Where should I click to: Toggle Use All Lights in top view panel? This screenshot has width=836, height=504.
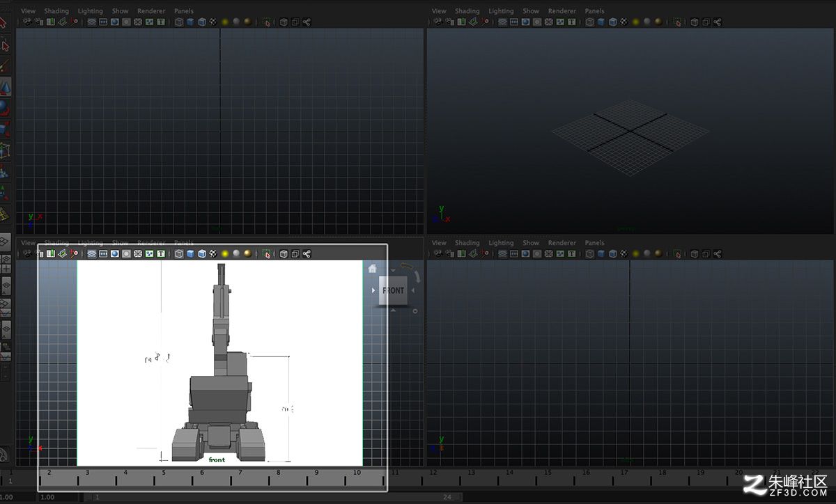pyautogui.click(x=225, y=22)
